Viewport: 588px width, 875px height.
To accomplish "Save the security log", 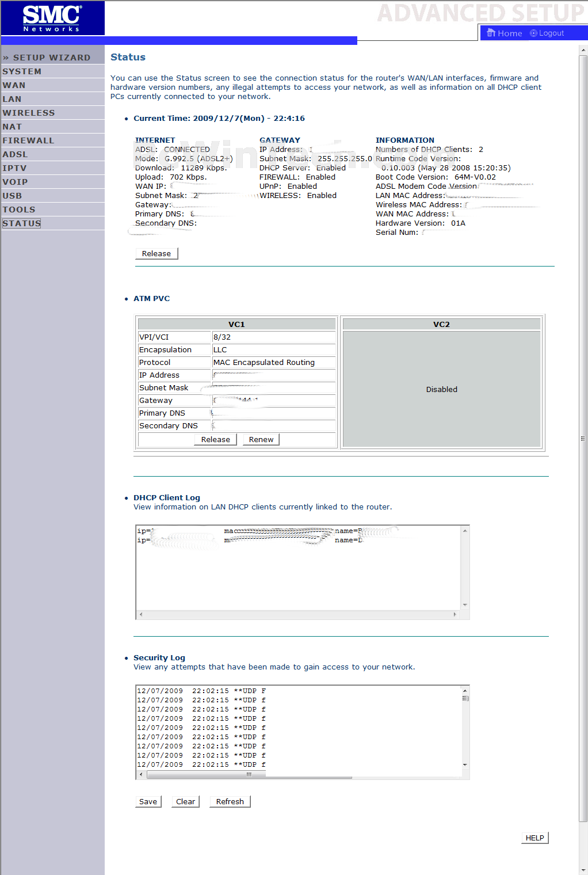I will [148, 801].
